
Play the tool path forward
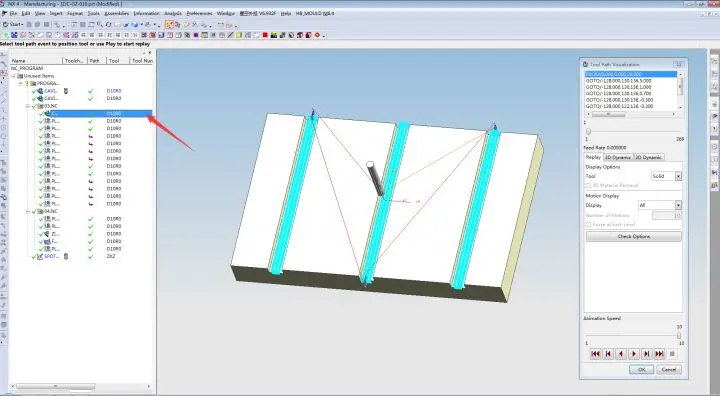634,354
